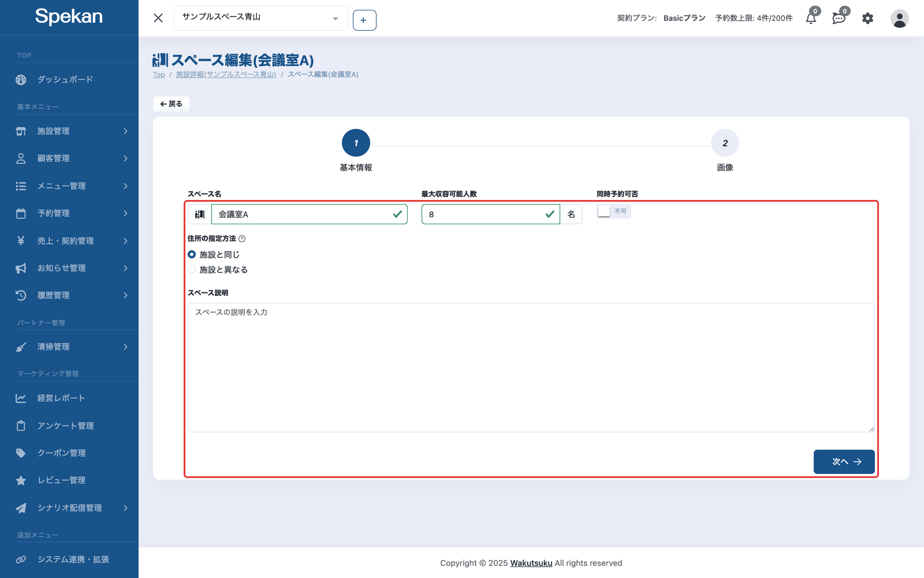Click the クーポン管理 tag icon
The width and height of the screenshot is (924, 578).
pos(21,453)
